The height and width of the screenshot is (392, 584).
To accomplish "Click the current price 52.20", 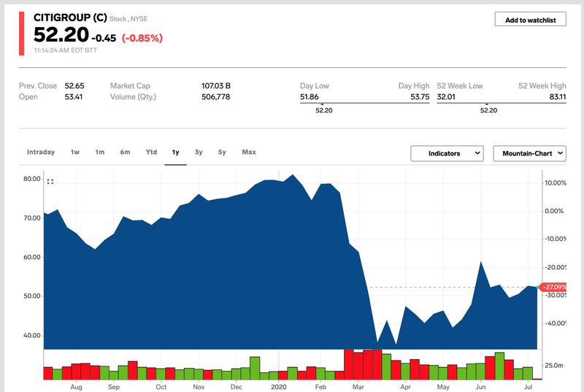I will [61, 34].
